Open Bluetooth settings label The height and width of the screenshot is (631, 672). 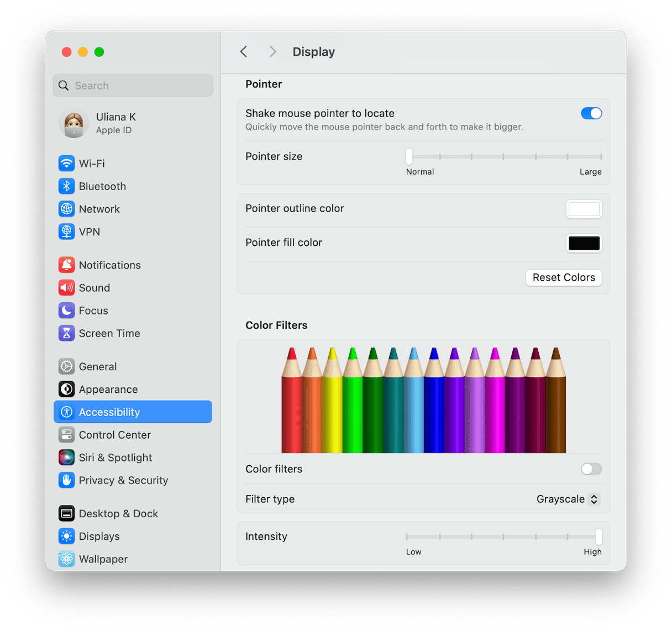[x=102, y=186]
